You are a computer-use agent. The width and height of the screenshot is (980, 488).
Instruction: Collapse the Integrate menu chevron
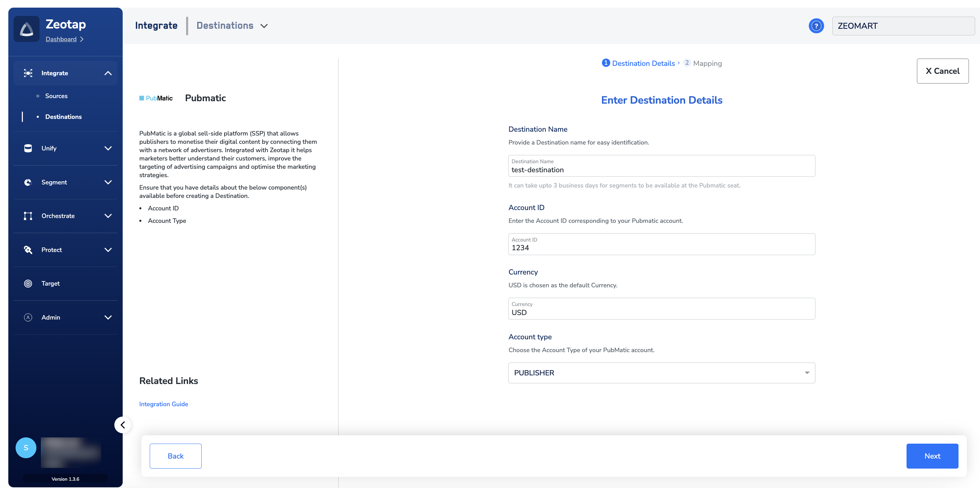[108, 73]
